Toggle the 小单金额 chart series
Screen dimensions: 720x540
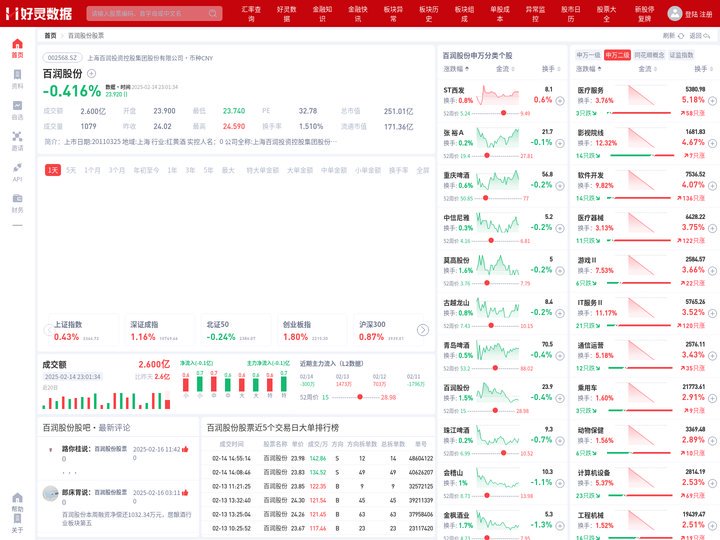click(x=368, y=170)
